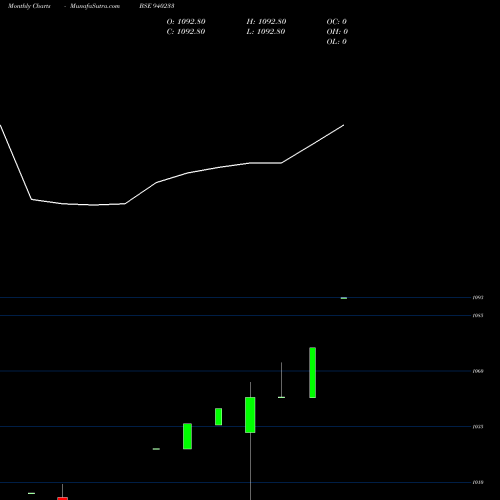The width and height of the screenshot is (500, 500).
Task: Click the latest flat green candle at 1092.80
Action: click(x=344, y=298)
